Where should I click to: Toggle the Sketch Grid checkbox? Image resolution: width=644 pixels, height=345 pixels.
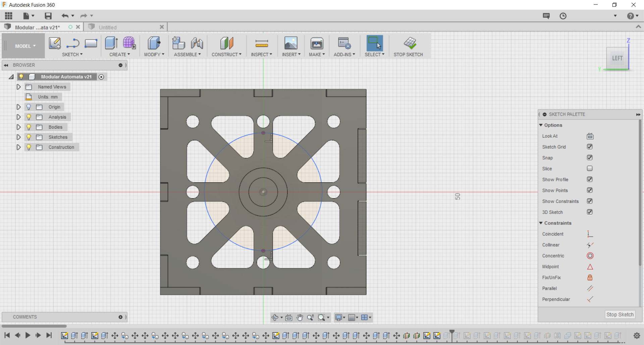(590, 147)
